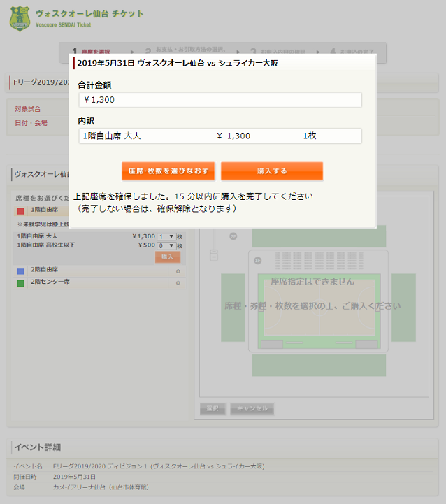The width and height of the screenshot is (446, 504).
Task: Open the 1階自由席 大人 quantity dropdown
Action: [166, 236]
